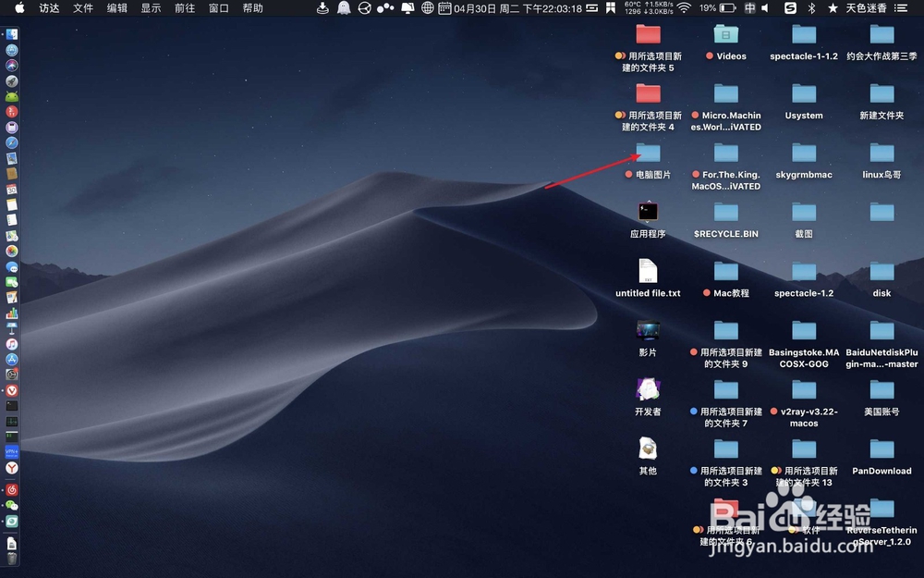Open the Photos app in dock
The width and height of the screenshot is (924, 578).
[12, 252]
